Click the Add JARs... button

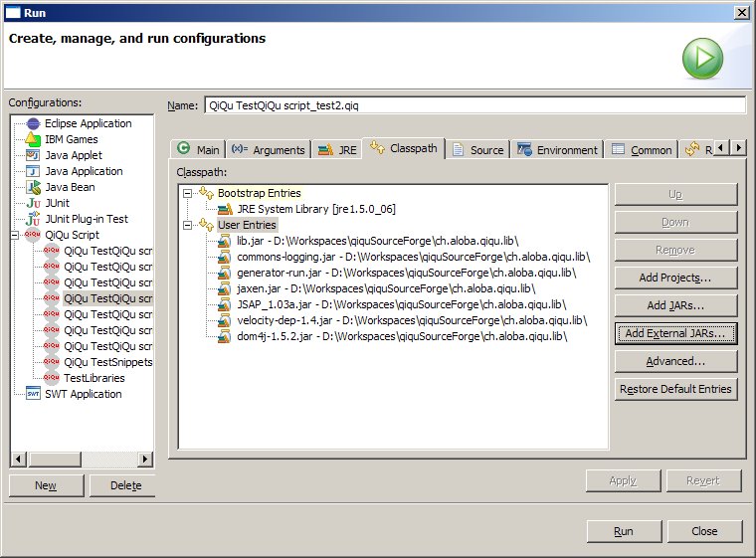coord(676,305)
